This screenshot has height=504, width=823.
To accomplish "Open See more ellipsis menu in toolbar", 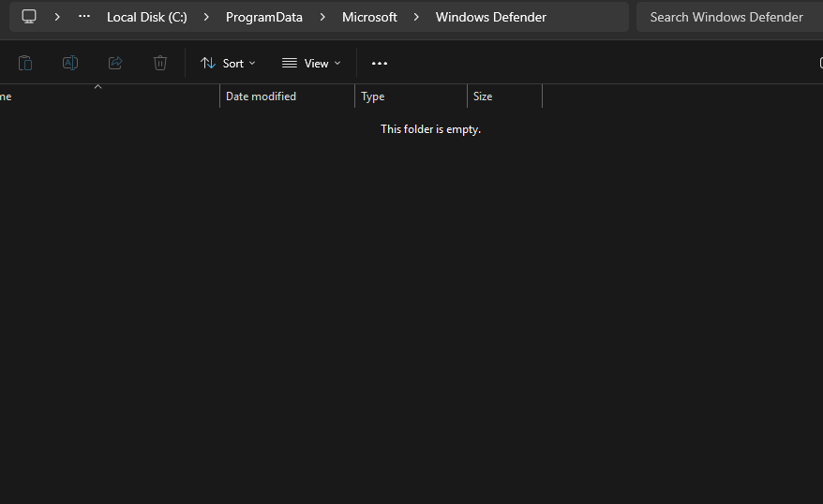I will pyautogui.click(x=380, y=63).
